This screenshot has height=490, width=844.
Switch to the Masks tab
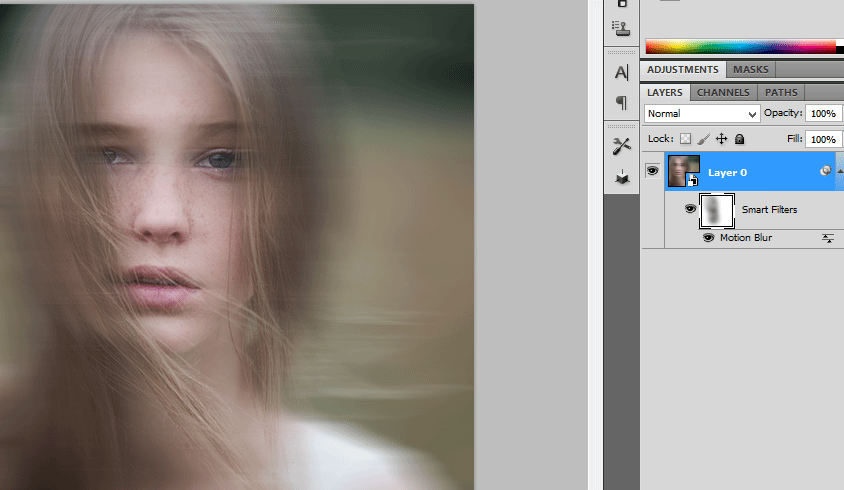pos(750,69)
